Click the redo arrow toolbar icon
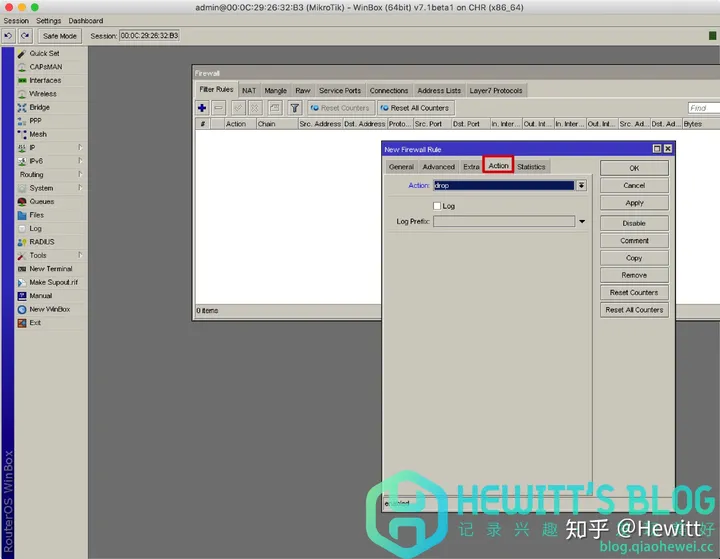Viewport: 720px width, 559px height. pos(25,36)
